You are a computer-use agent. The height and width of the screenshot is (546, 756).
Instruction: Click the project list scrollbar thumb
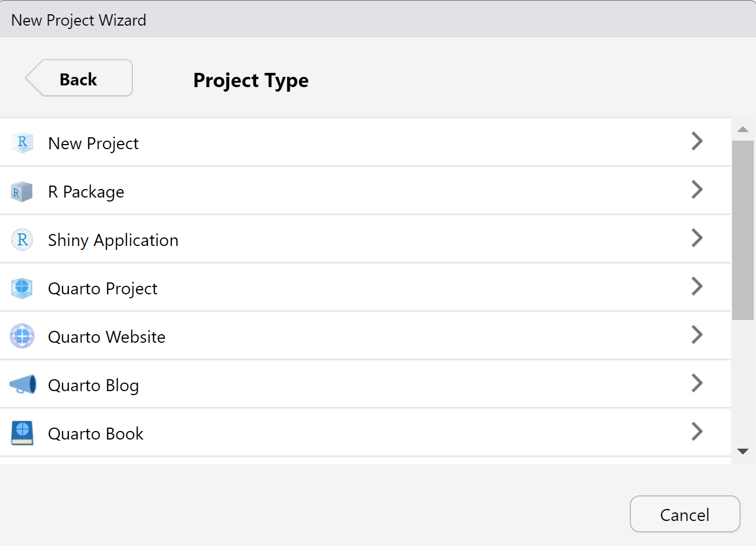click(x=742, y=229)
